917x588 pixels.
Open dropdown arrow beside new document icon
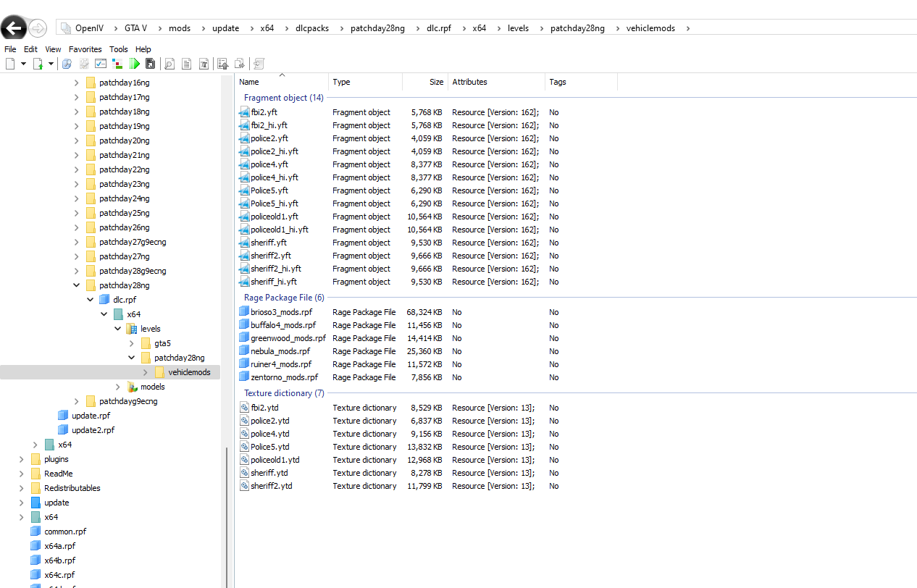click(x=23, y=64)
